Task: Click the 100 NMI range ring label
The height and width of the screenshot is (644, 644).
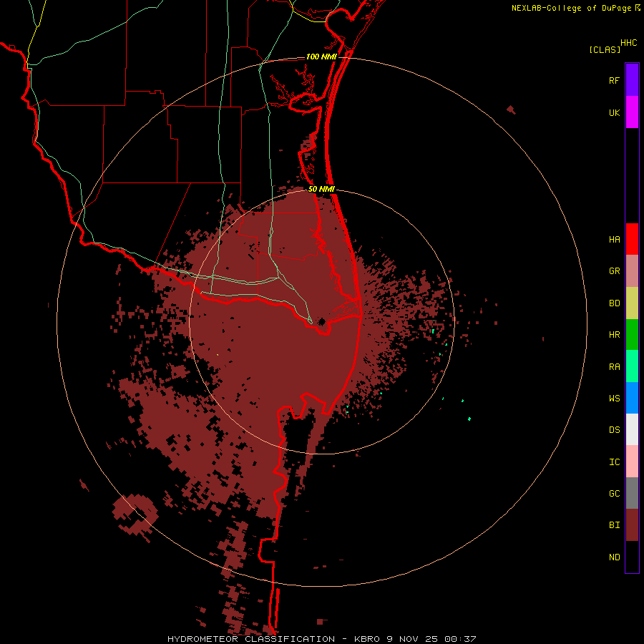Action: [x=321, y=57]
